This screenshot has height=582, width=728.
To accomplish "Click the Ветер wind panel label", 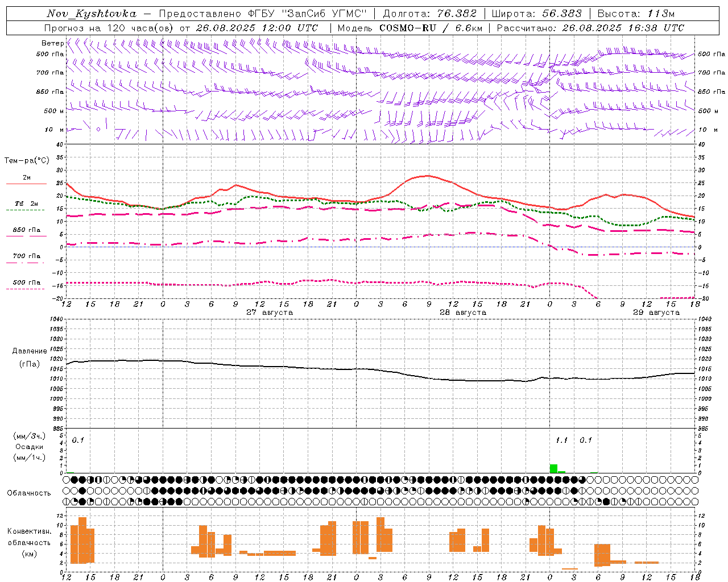I will point(52,43).
